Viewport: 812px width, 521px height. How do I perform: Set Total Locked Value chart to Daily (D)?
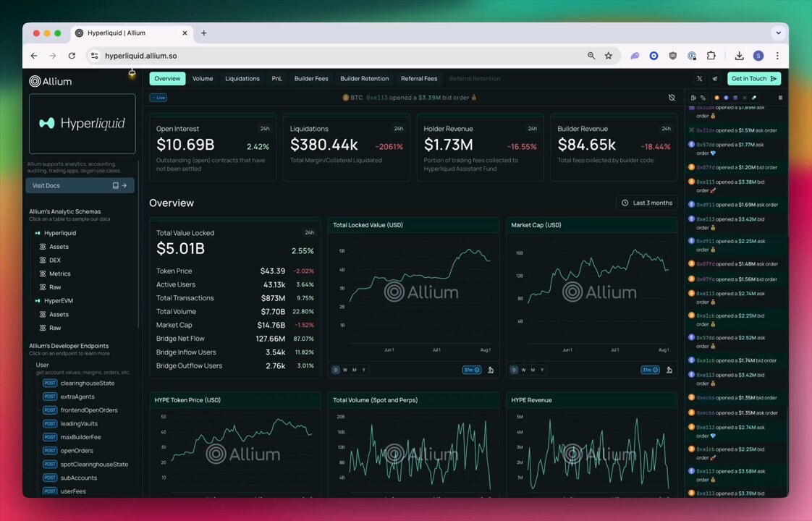[336, 370]
